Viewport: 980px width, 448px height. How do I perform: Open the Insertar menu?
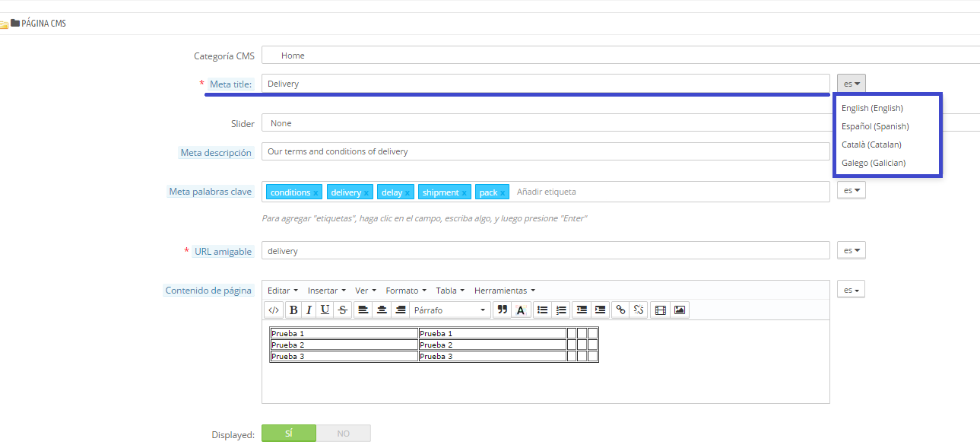pyautogui.click(x=326, y=291)
